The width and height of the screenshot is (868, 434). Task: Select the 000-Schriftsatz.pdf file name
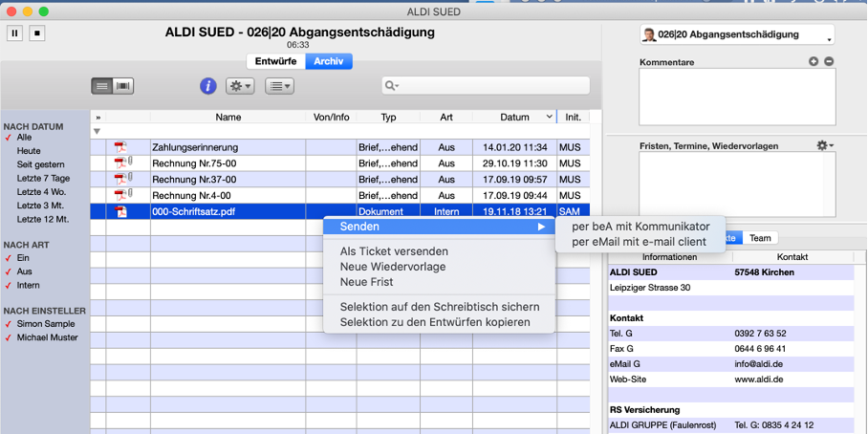coord(194,211)
